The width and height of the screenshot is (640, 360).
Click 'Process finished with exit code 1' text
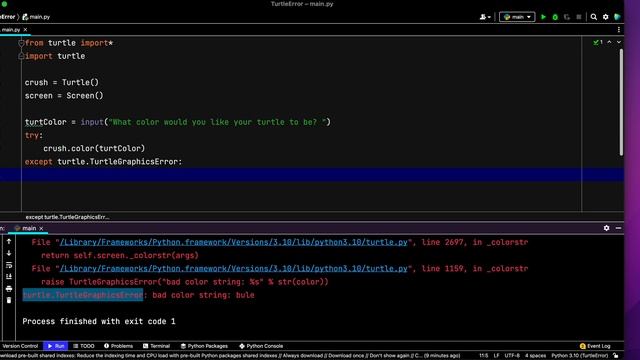(x=99, y=321)
